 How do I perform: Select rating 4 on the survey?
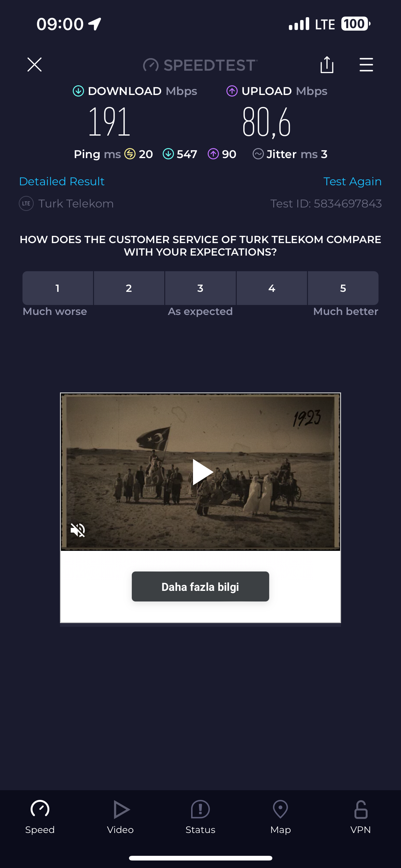272,288
